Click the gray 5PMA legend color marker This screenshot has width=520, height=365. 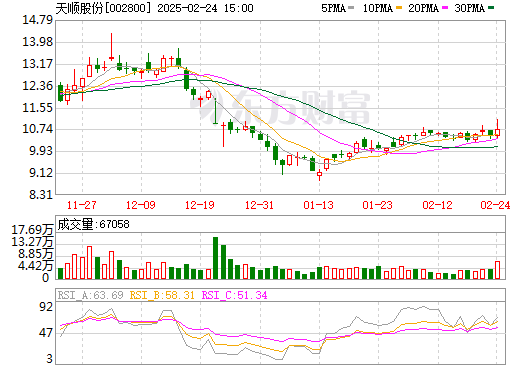pyautogui.click(x=351, y=7)
